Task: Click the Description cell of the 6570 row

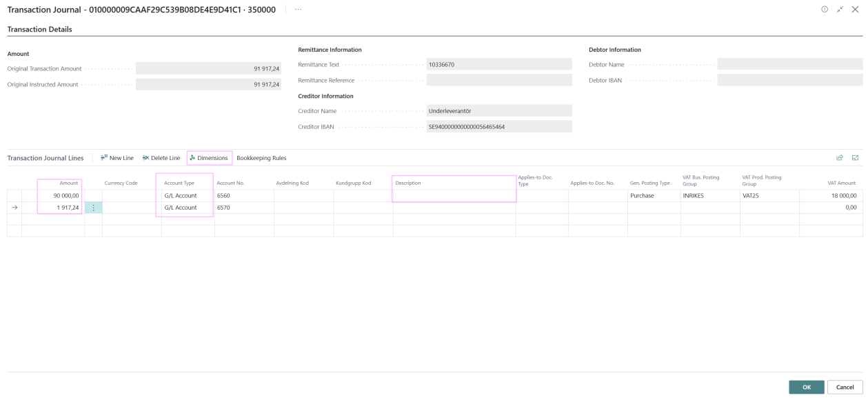Action: coord(454,208)
